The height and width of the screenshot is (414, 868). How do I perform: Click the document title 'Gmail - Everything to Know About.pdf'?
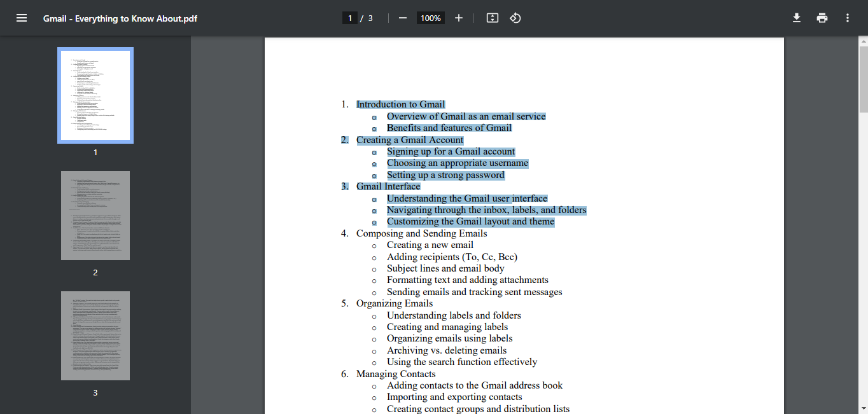[x=120, y=18]
